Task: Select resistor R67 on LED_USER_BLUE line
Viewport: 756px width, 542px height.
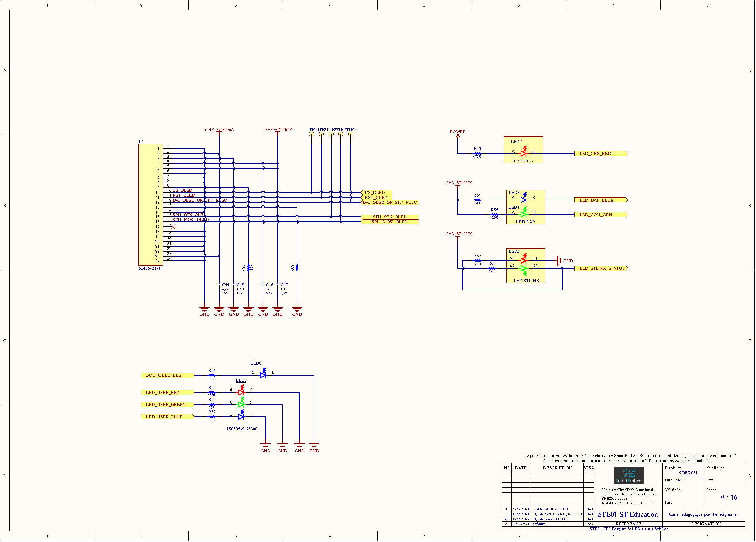Action: pos(212,417)
